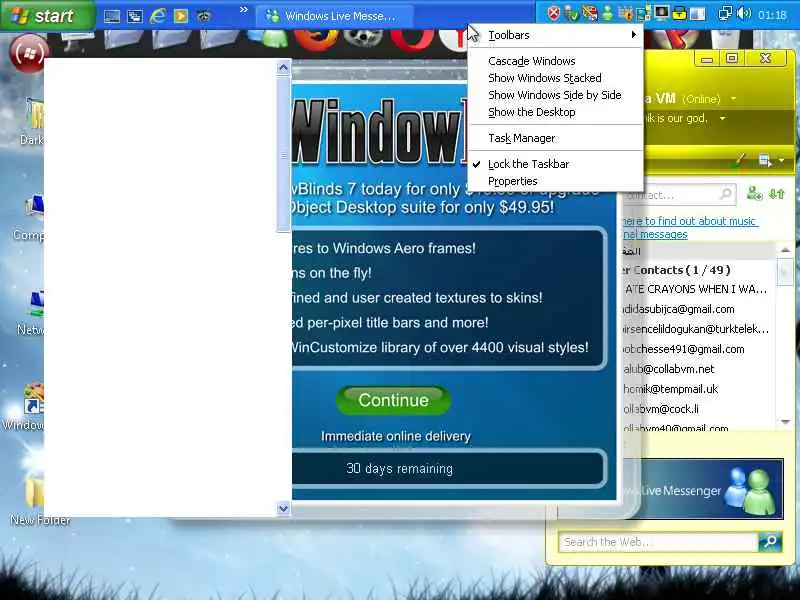Click the Messenger show menu icon
800x600 pixels.
pos(765,160)
